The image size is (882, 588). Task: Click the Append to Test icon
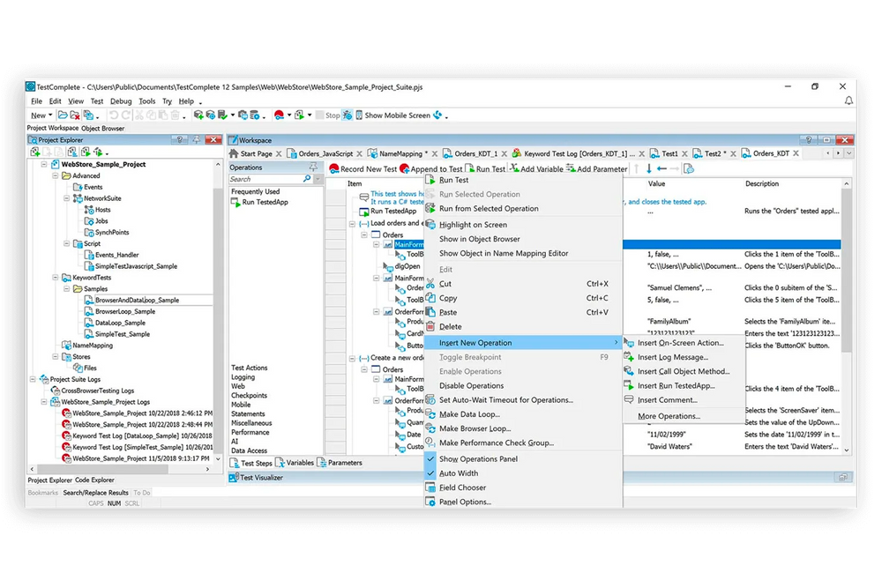point(403,169)
